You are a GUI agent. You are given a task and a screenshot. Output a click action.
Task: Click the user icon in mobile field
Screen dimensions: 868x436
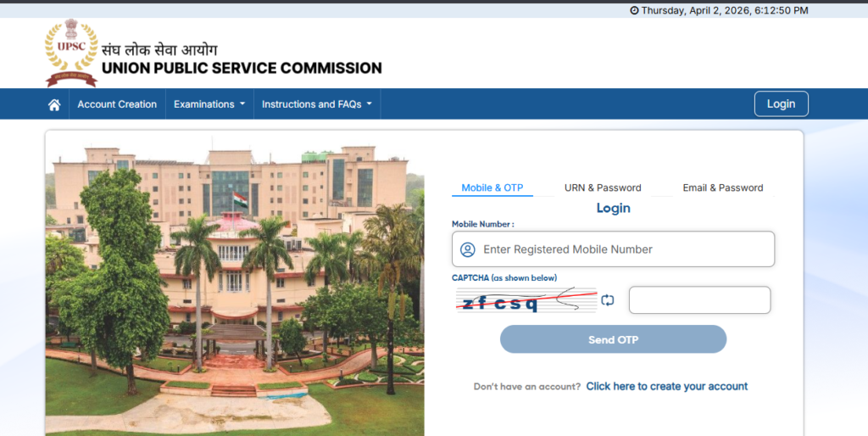[x=468, y=250]
